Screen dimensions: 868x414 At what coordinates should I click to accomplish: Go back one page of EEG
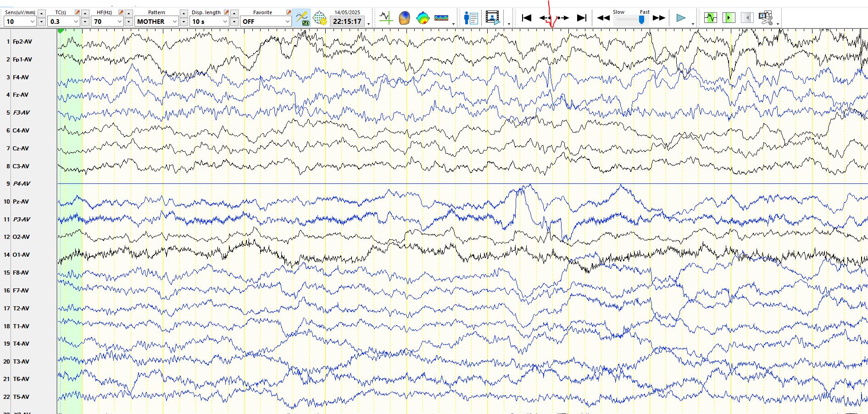pos(544,18)
